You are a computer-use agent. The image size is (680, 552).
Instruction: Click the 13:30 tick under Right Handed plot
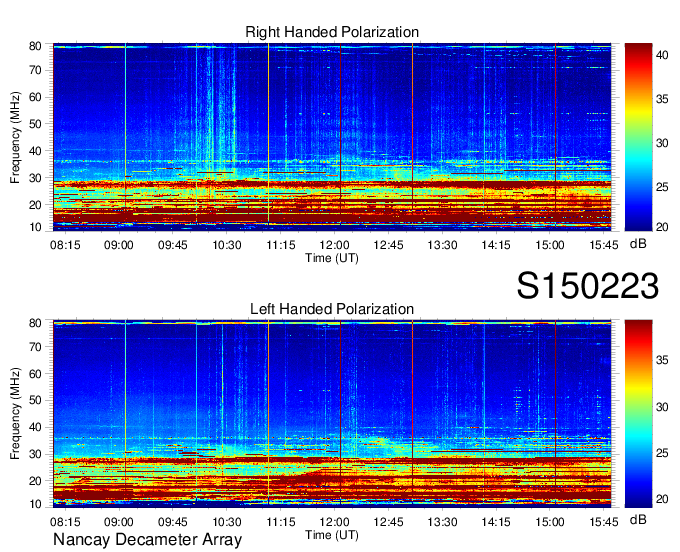tap(442, 245)
